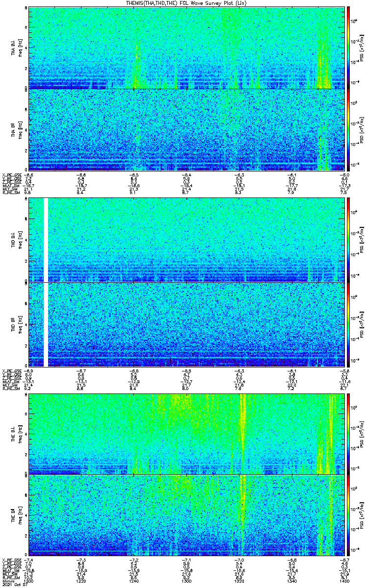Click the PSD unit label beside THA B-perpendicular color bar
368x588 pixels.
pyautogui.click(x=363, y=48)
